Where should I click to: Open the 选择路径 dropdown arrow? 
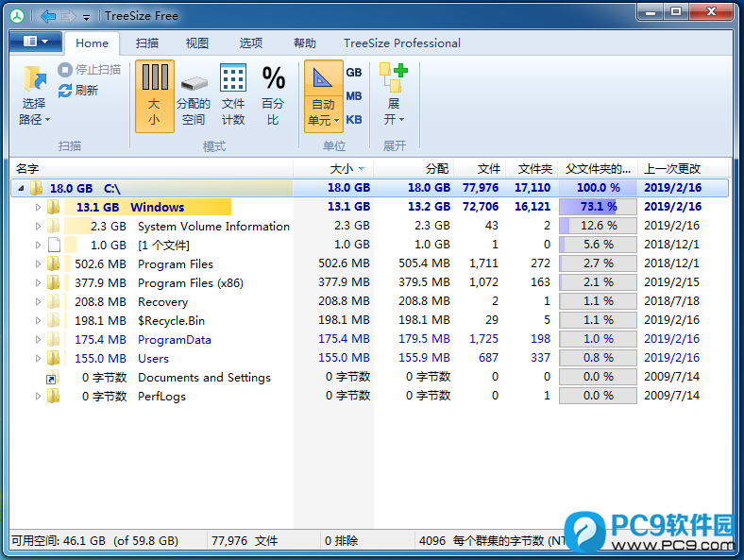click(x=47, y=120)
